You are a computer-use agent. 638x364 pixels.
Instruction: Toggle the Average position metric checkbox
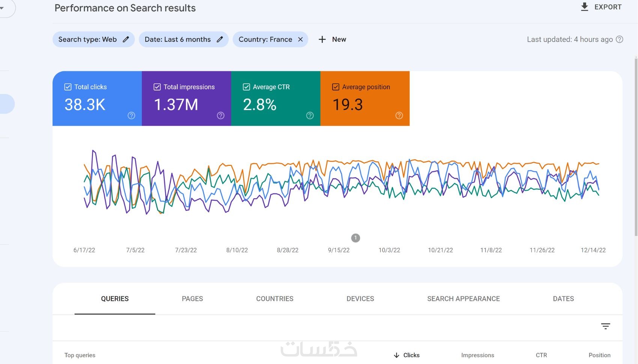click(x=336, y=87)
